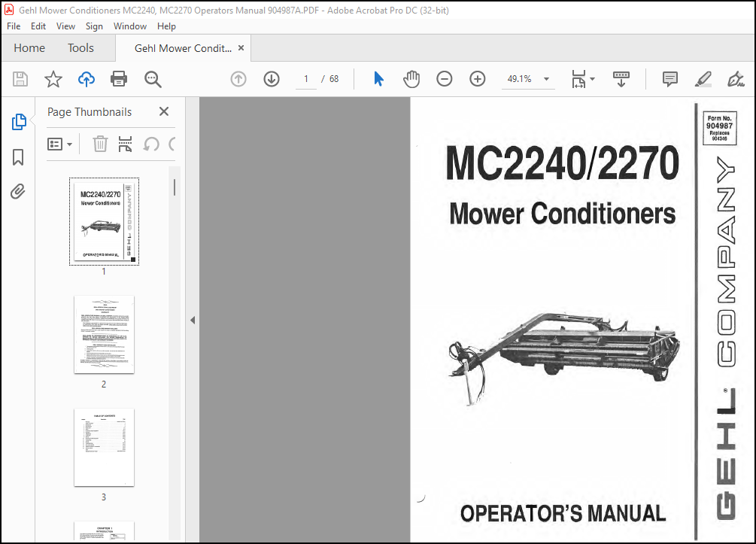Expand the page fit options dropdown arrow
This screenshot has height=544, width=756.
[592, 79]
